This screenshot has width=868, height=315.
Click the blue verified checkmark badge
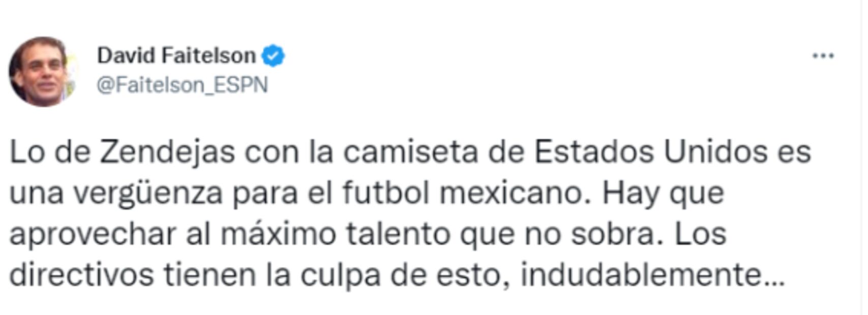pos(273,56)
